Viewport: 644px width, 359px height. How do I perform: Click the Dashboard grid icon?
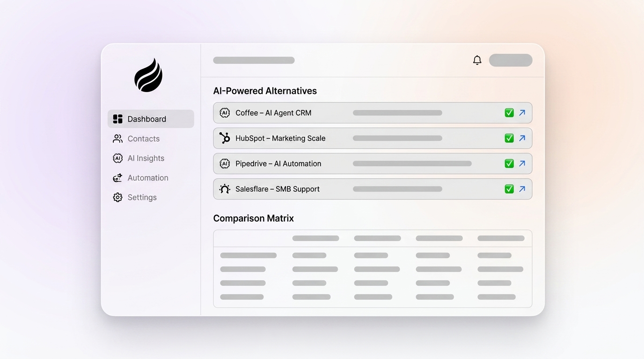[118, 119]
